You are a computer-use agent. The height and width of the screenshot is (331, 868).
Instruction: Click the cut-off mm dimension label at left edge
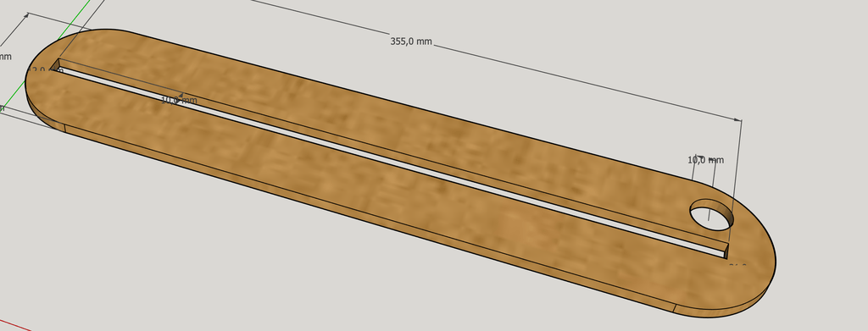pos(6,57)
